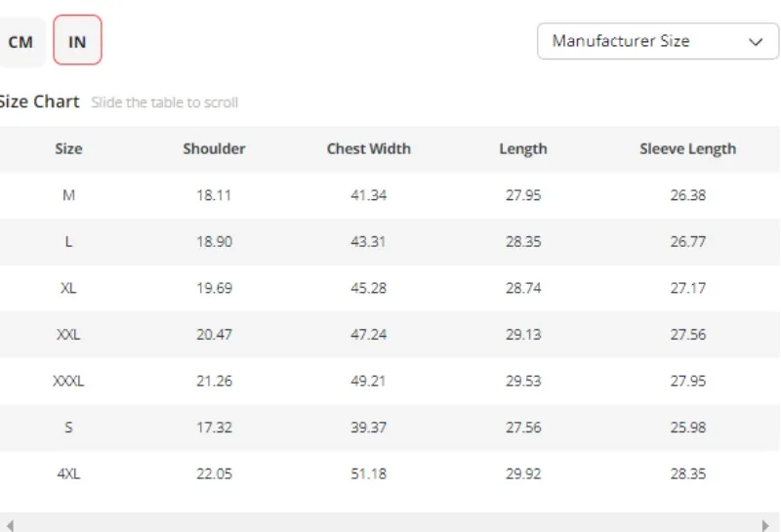Image resolution: width=781 pixels, height=532 pixels.
Task: Select the 4XL size row
Action: (68, 473)
